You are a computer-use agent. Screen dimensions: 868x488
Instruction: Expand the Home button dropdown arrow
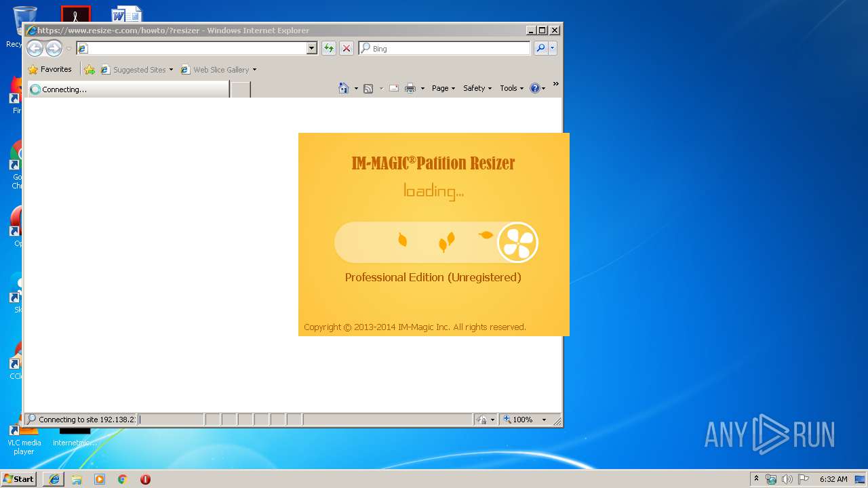coord(356,88)
